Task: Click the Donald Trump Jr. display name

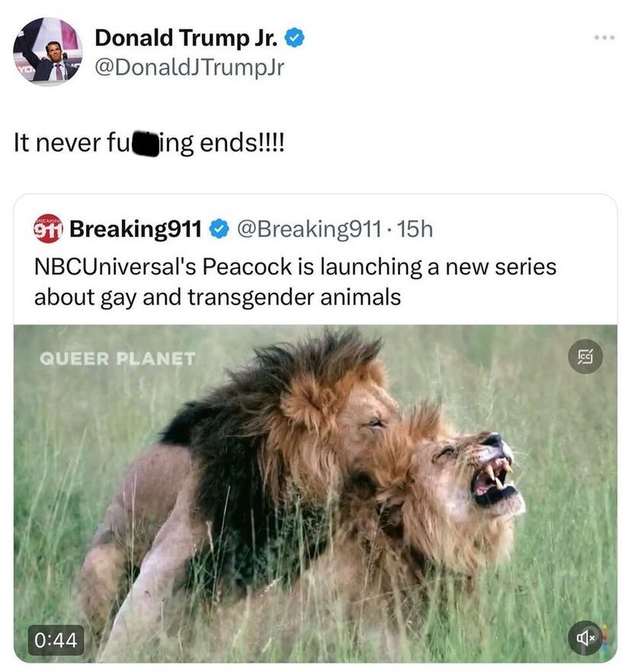Action: [x=186, y=37]
